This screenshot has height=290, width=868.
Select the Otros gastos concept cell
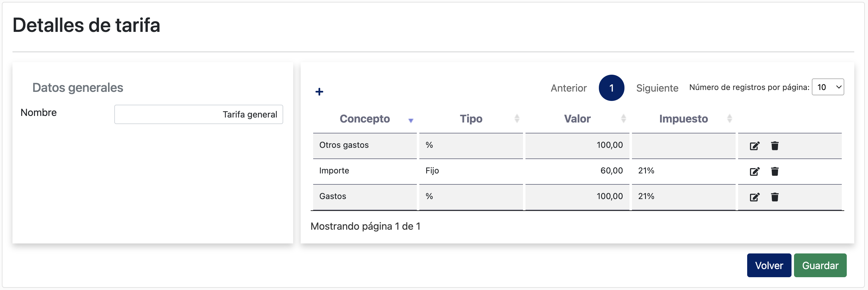pos(365,145)
